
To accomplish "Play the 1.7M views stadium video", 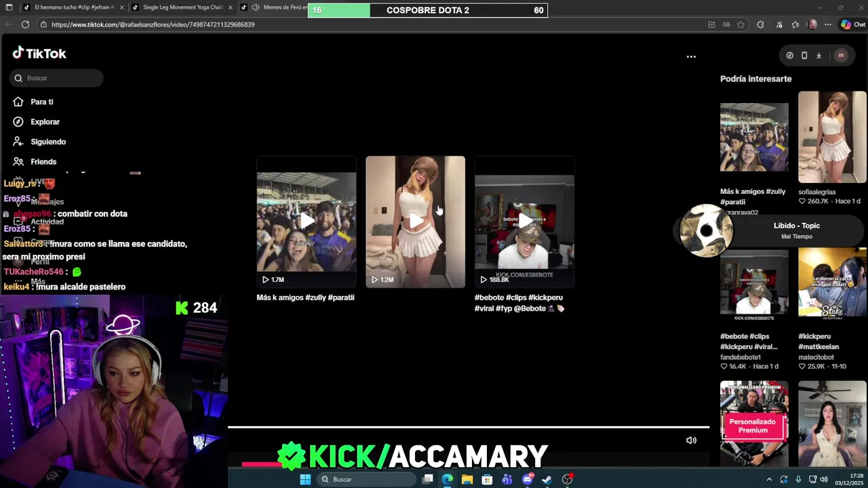I will coord(307,222).
